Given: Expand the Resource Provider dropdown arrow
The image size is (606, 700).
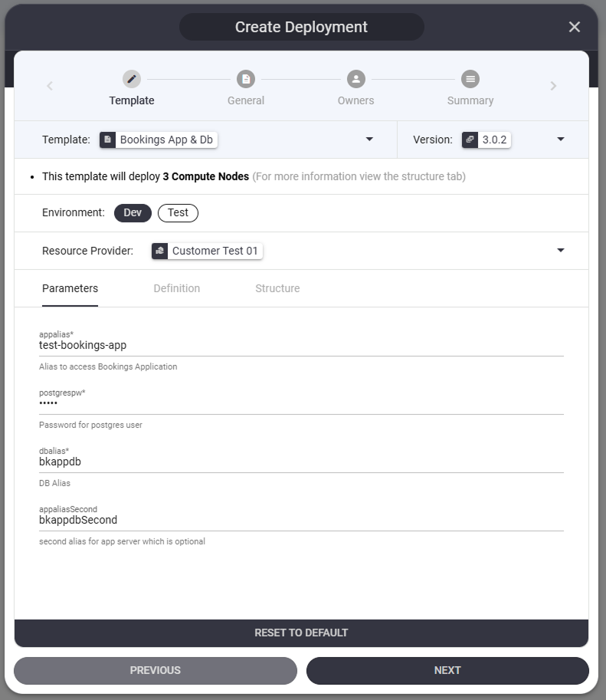Looking at the screenshot, I should click(x=561, y=251).
